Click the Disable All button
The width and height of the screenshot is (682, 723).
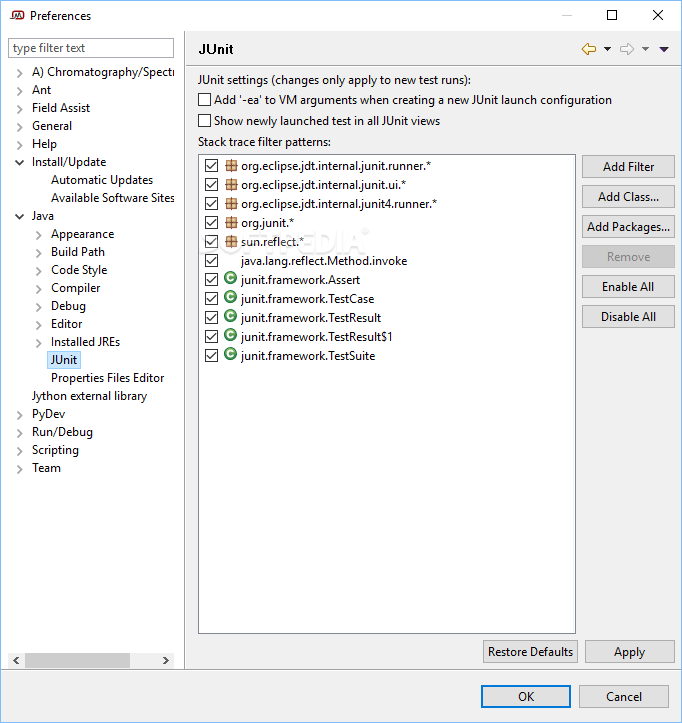628,316
